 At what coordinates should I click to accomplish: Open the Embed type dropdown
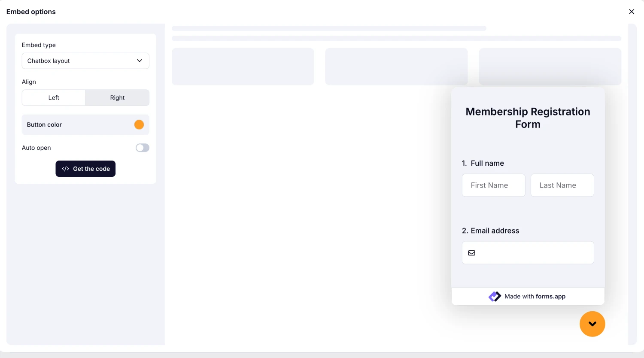(x=85, y=61)
